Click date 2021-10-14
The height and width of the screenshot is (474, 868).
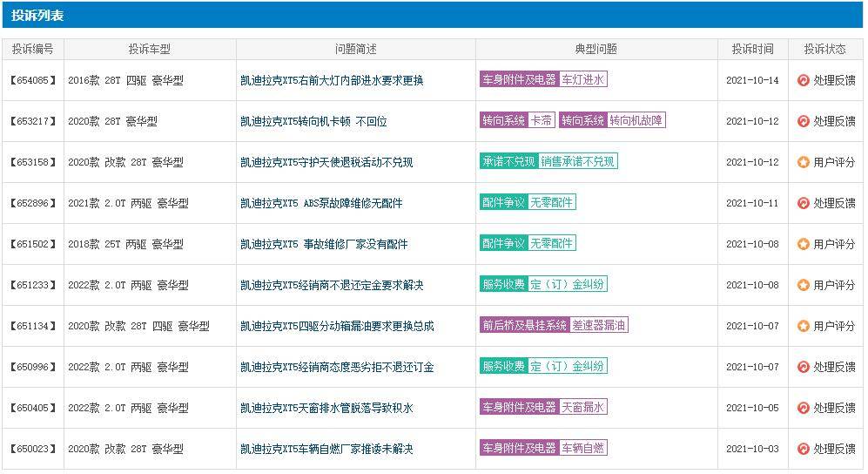(x=752, y=80)
